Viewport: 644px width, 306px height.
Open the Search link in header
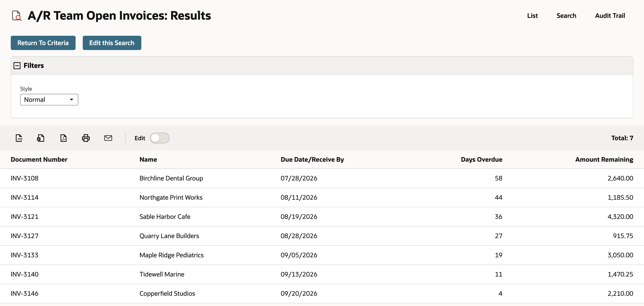click(566, 15)
